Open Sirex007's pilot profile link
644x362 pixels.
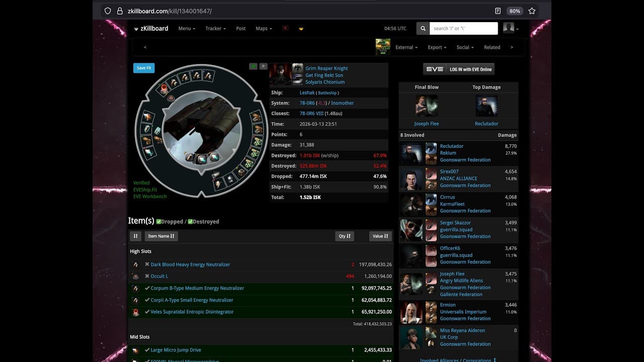tap(449, 172)
